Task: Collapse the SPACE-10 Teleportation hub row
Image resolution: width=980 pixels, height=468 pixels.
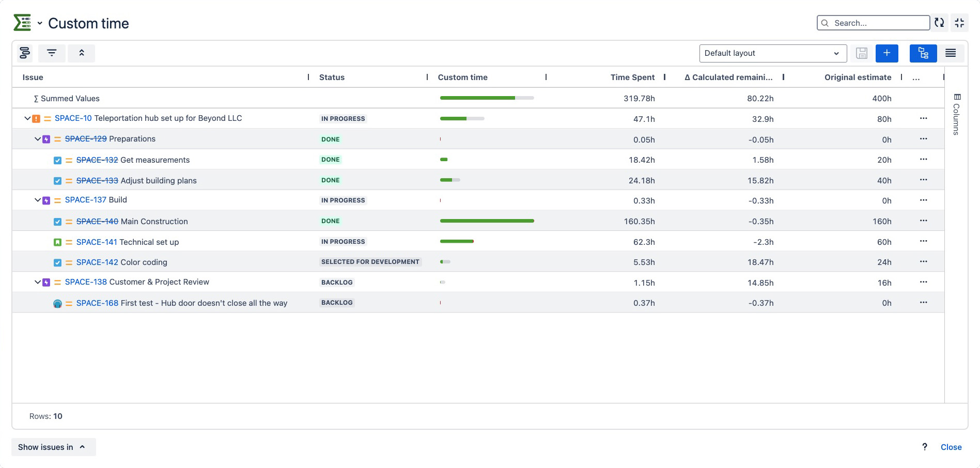Action: pos(27,118)
